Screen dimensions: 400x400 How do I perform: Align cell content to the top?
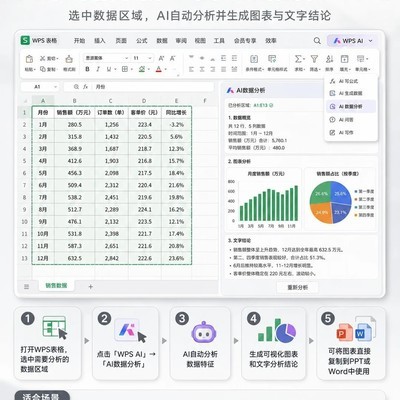[191, 58]
